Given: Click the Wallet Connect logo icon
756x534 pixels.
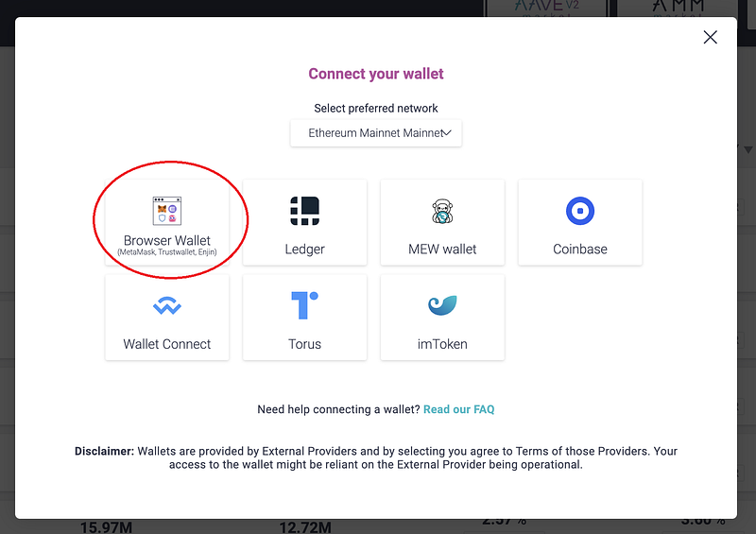Looking at the screenshot, I should pos(166,306).
